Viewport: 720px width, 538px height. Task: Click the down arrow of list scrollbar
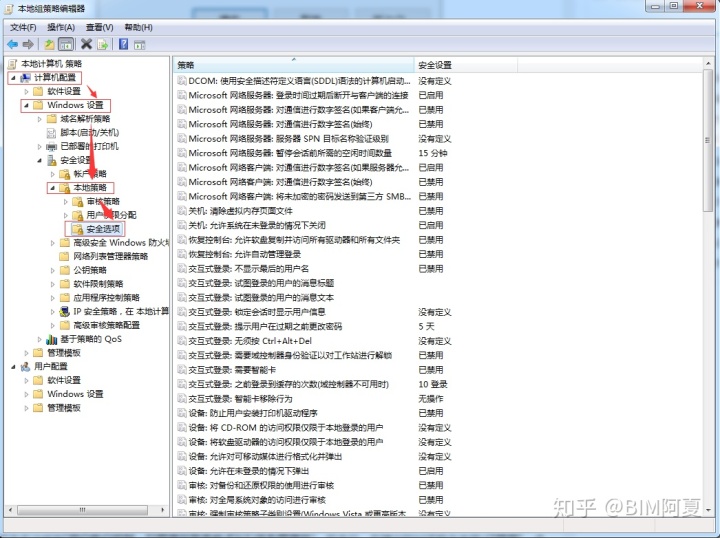click(708, 510)
